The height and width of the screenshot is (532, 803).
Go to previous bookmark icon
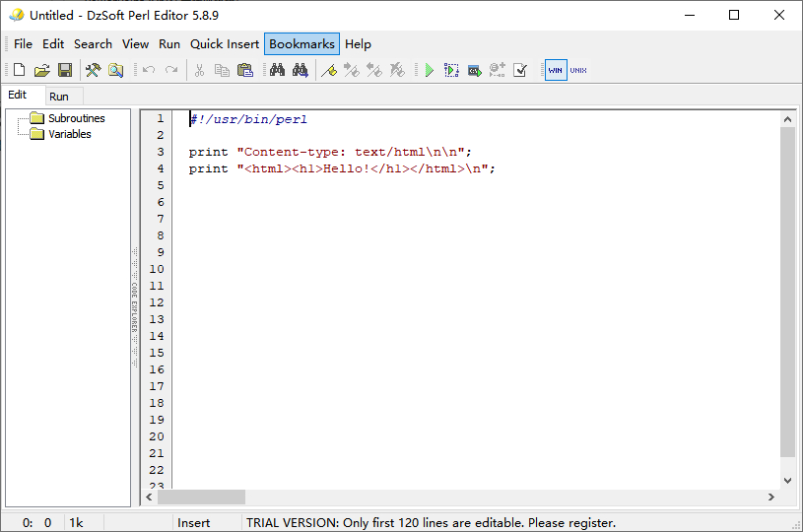point(374,70)
